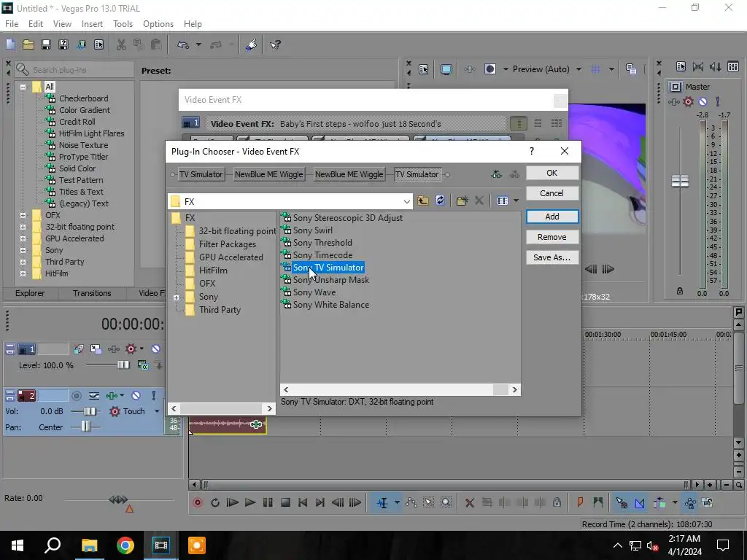The height and width of the screenshot is (560, 747).
Task: Open Touch automation mode dropdown
Action: 157,411
